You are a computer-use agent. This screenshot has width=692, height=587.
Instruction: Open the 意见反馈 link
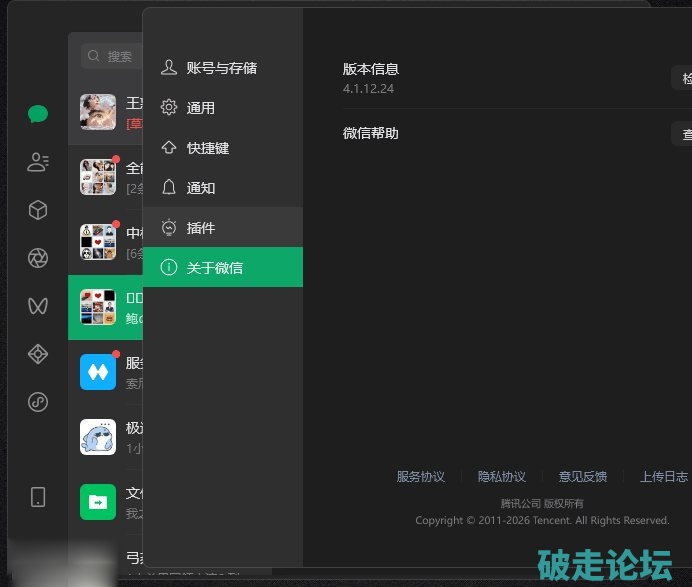[x=583, y=477]
